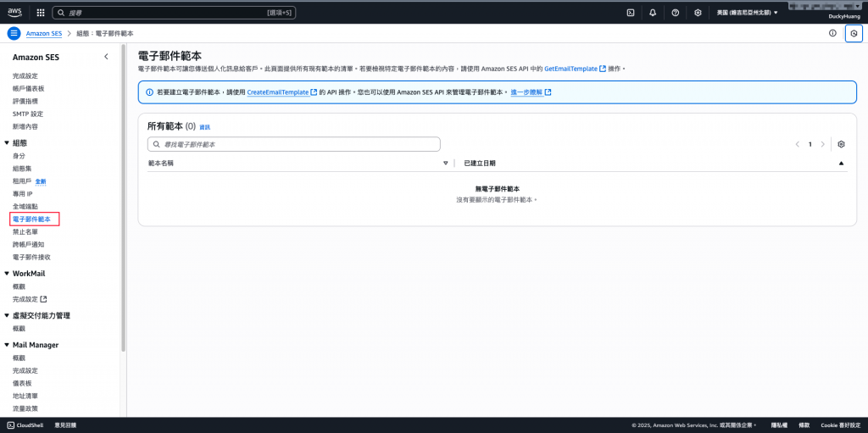Select 身分 in sidebar
Screen dimensions: 868x433
[19, 156]
